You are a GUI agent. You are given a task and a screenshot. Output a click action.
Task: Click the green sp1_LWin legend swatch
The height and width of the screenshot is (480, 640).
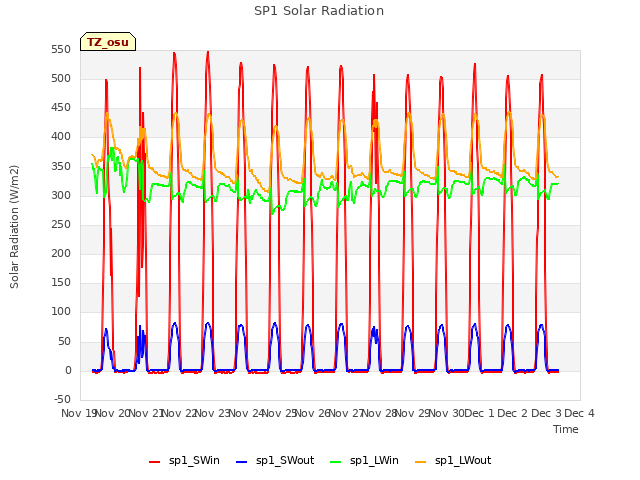click(x=336, y=462)
